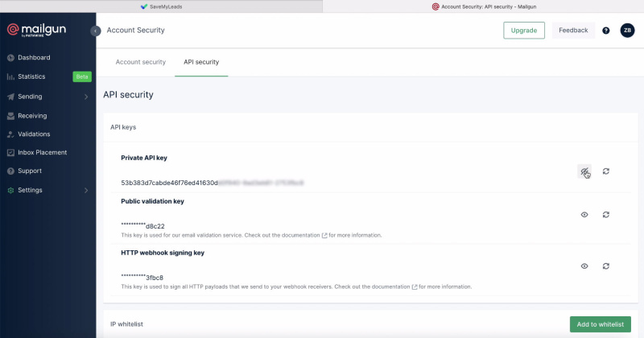This screenshot has height=338, width=644.
Task: Click the green Beta badge
Action: [82, 76]
